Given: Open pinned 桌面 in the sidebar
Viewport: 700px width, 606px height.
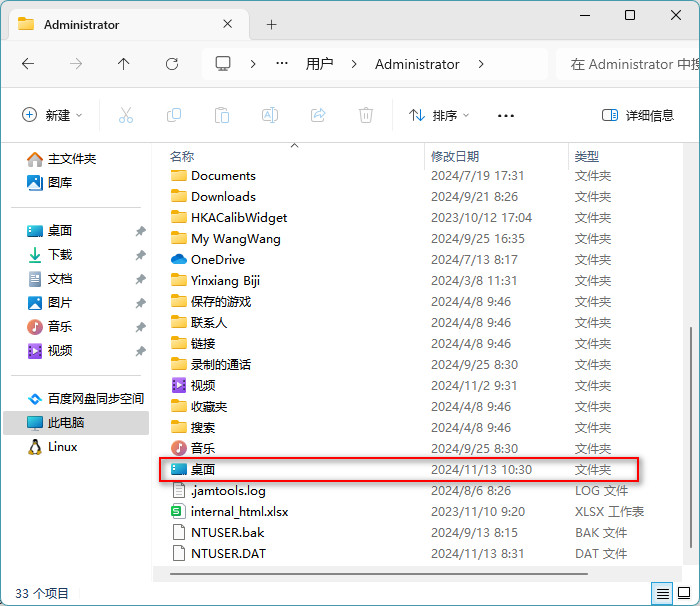Looking at the screenshot, I should (x=49, y=230).
